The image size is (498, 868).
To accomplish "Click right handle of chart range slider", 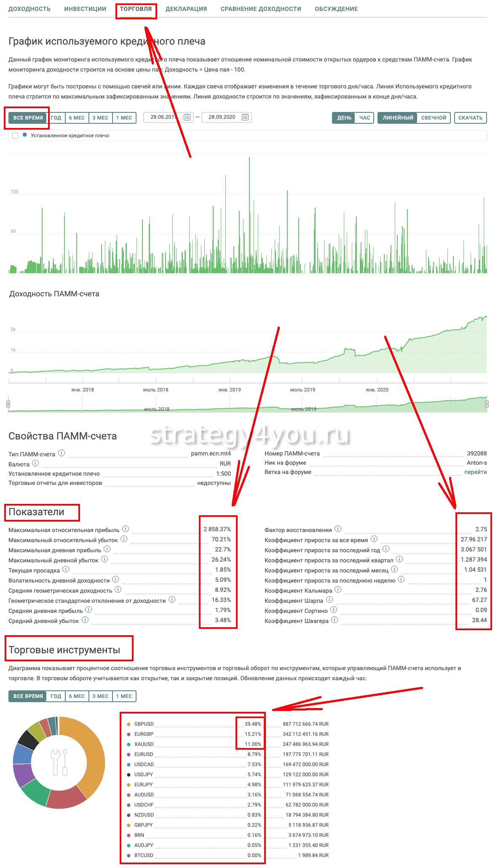I will click(487, 404).
